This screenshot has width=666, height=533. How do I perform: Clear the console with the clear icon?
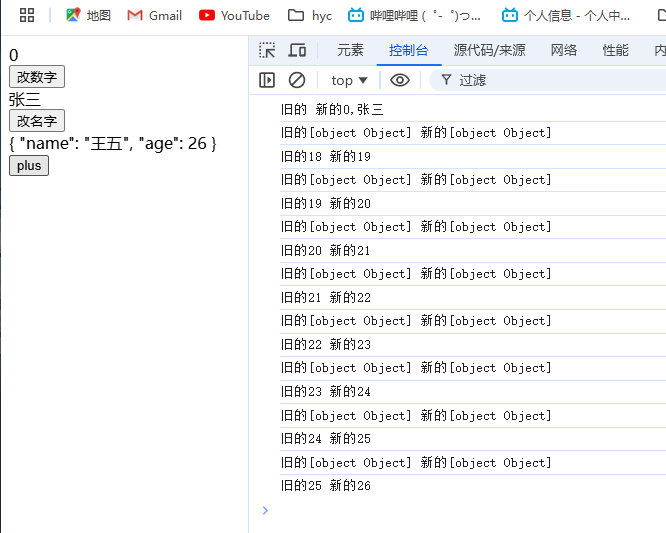click(297, 80)
